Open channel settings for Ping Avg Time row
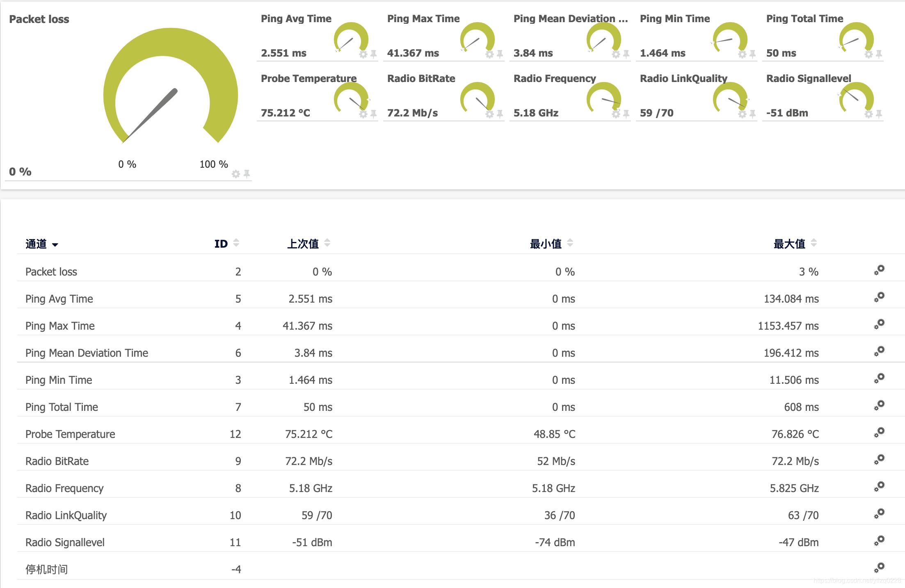 click(879, 297)
